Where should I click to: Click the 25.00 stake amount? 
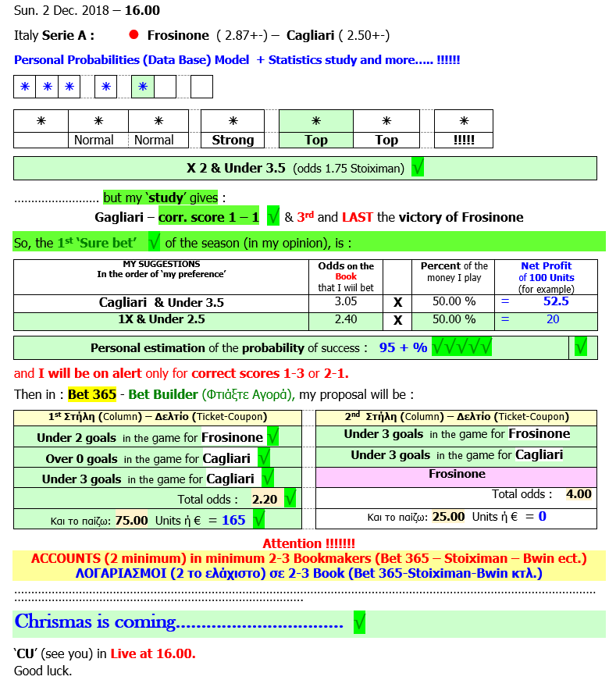coord(448,517)
